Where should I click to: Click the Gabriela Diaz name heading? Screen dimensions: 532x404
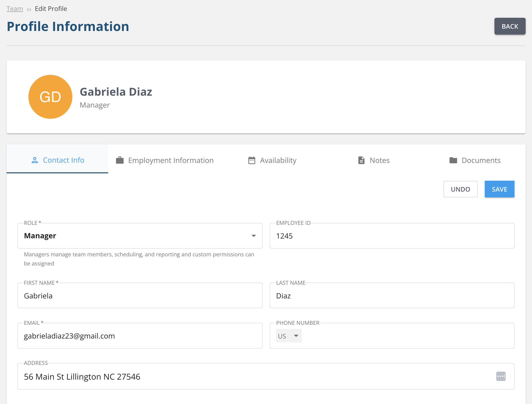tap(116, 92)
